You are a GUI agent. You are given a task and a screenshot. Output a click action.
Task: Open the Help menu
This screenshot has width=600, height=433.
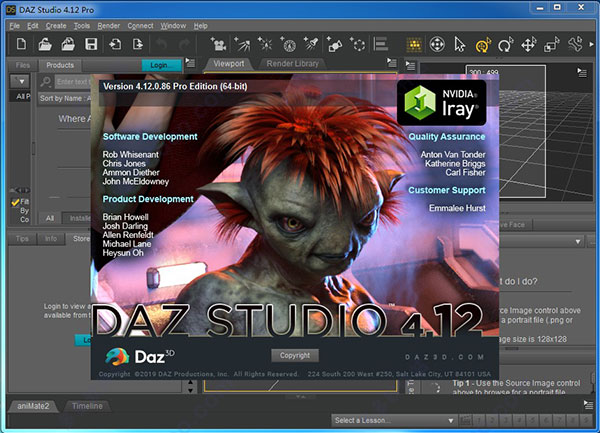click(x=201, y=26)
